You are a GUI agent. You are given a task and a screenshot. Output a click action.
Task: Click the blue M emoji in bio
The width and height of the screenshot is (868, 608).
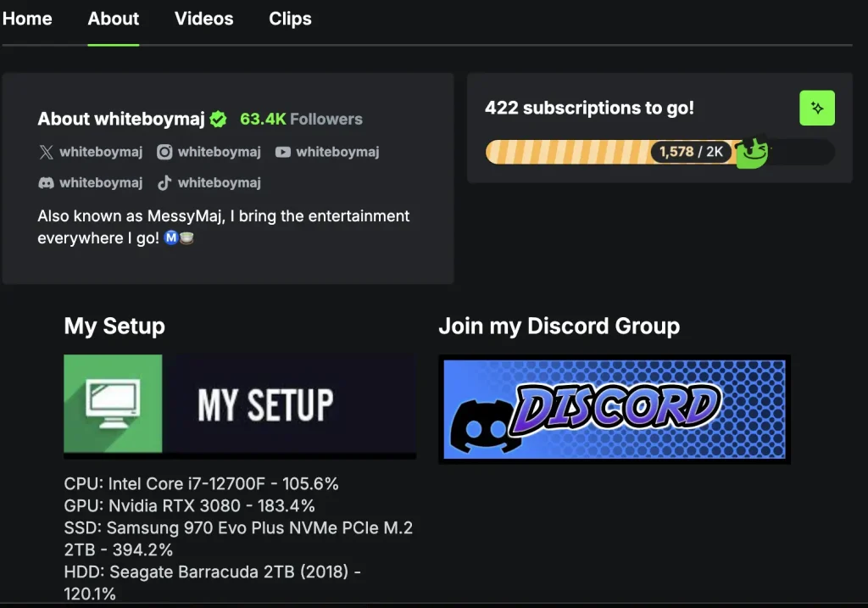click(171, 238)
